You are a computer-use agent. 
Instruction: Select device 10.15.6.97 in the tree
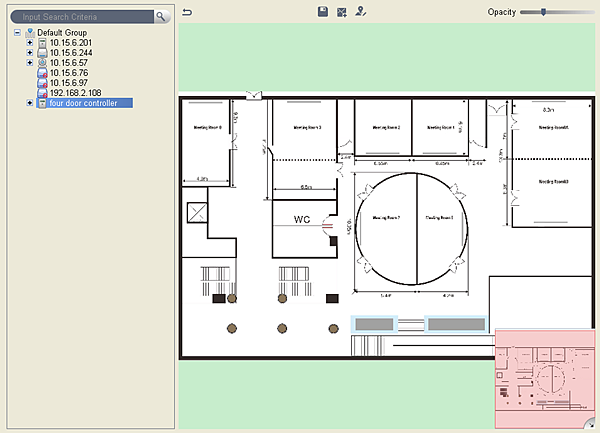tap(69, 82)
